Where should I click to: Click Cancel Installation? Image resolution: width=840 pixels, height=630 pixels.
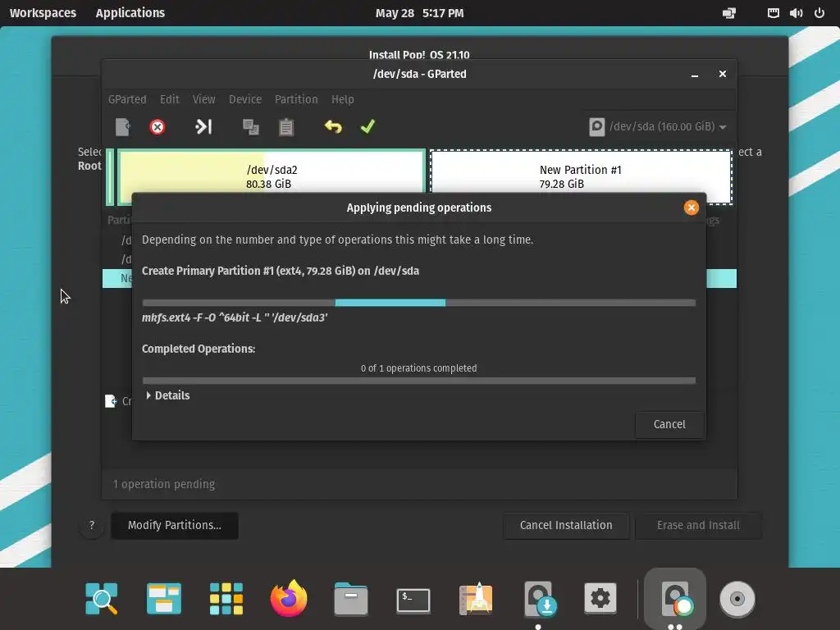[566, 526]
